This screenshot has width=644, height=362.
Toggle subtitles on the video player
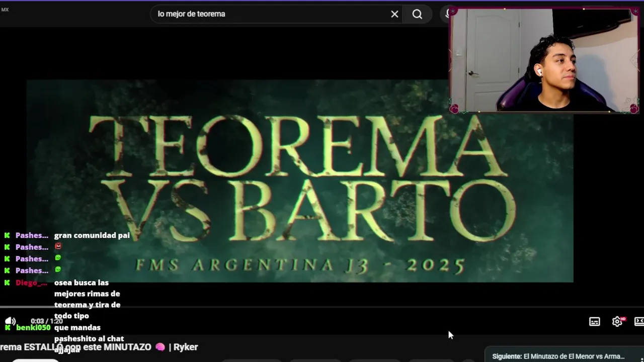594,322
